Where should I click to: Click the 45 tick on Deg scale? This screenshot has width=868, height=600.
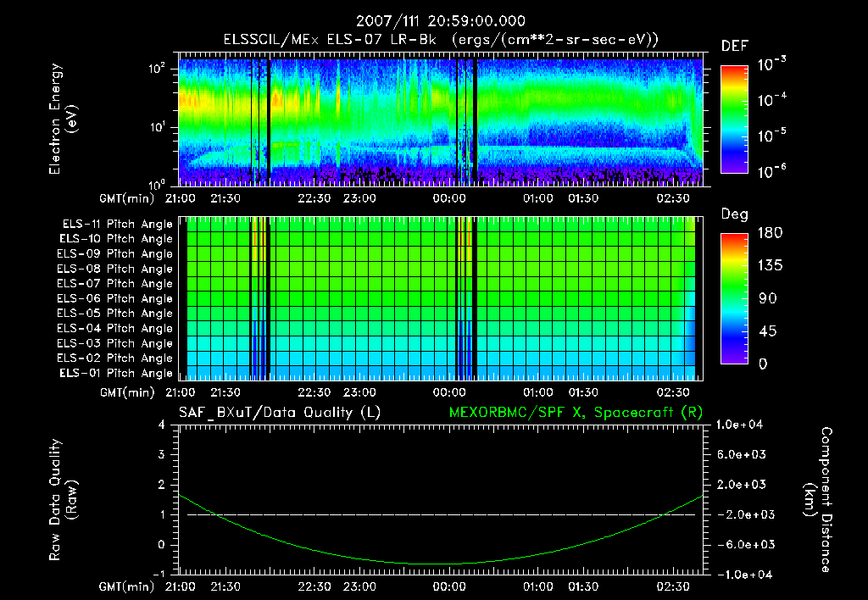pos(768,331)
